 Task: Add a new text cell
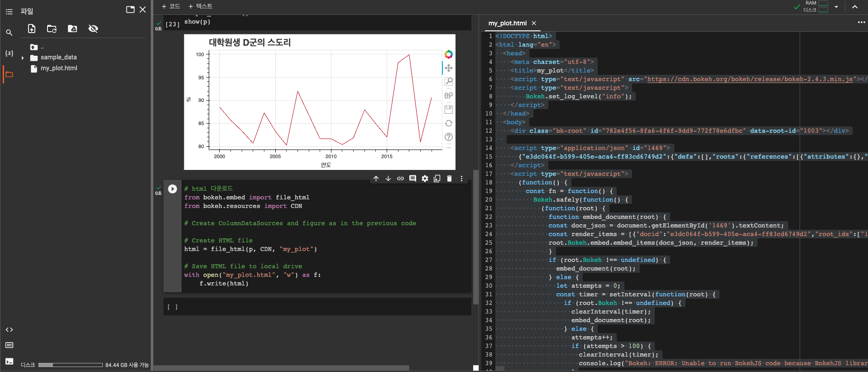click(201, 6)
